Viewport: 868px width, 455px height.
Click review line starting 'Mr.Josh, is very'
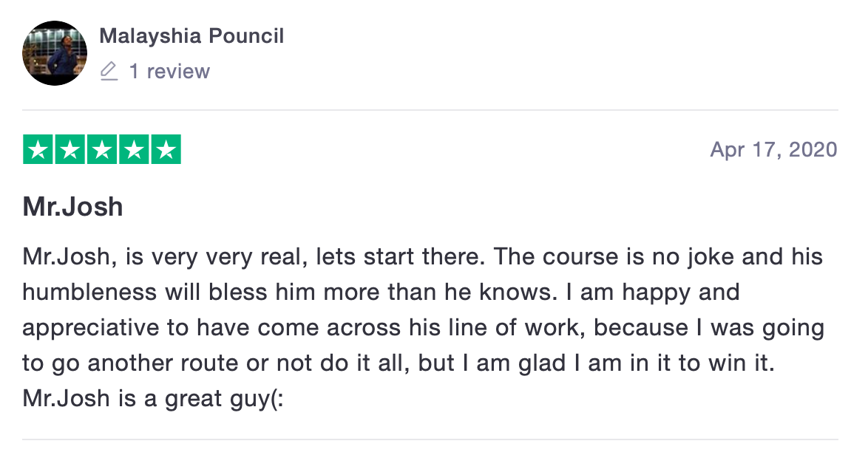(x=422, y=257)
